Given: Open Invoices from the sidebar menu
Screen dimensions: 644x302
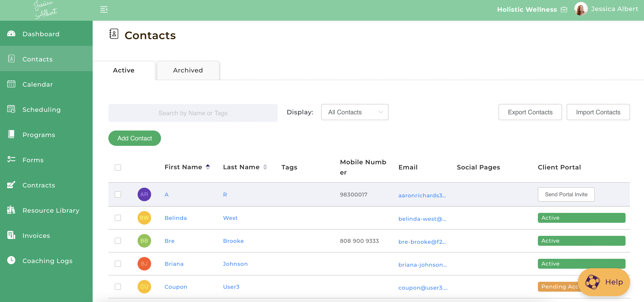Looking at the screenshot, I should (46, 235).
